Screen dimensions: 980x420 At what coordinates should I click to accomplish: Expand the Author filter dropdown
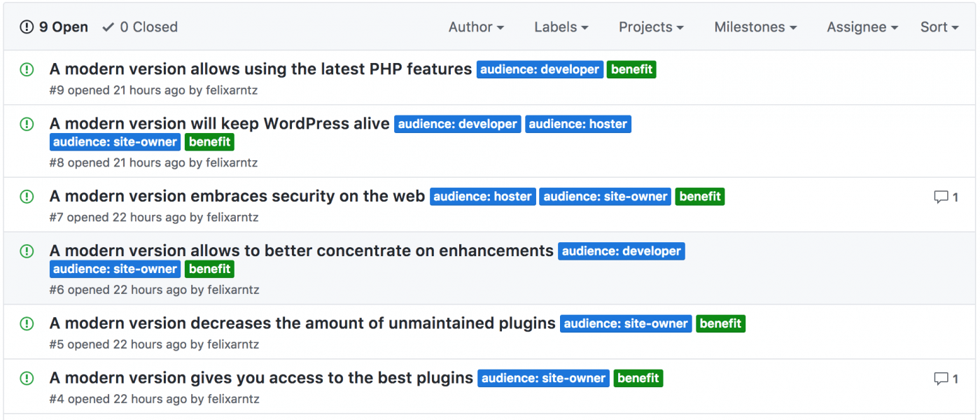point(476,27)
